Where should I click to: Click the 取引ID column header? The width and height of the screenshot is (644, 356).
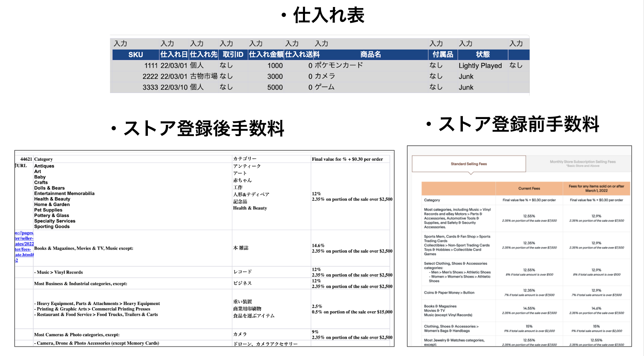tap(233, 55)
